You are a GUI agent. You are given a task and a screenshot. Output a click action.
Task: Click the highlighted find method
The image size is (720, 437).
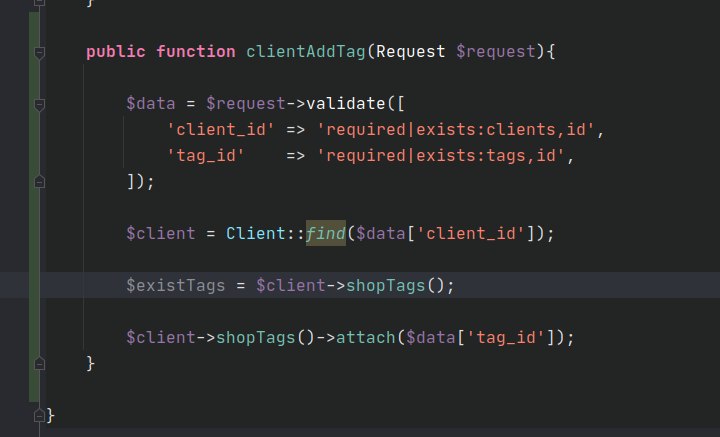point(326,234)
